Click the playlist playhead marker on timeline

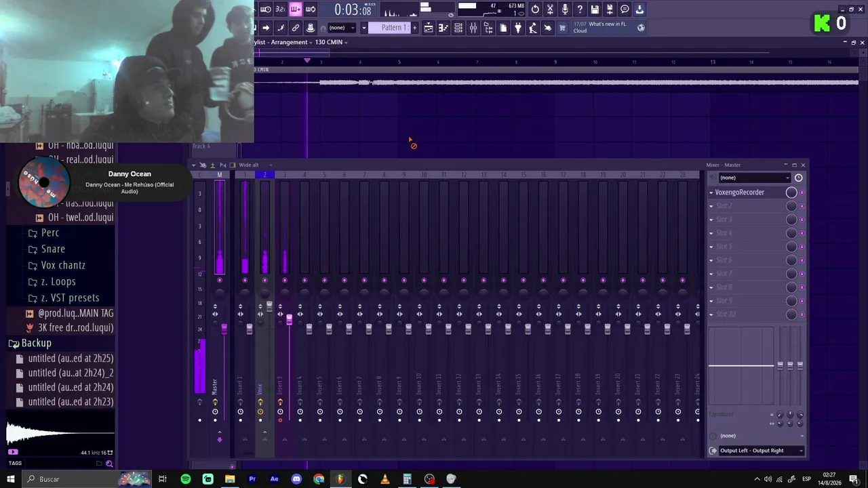coord(307,61)
